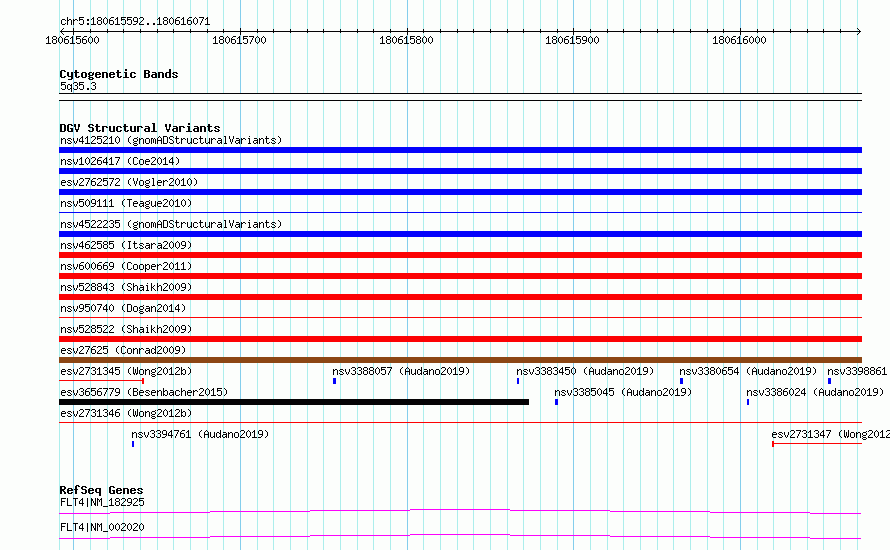Click ruler position 180615900
The width and height of the screenshot is (890, 550).
click(x=572, y=40)
